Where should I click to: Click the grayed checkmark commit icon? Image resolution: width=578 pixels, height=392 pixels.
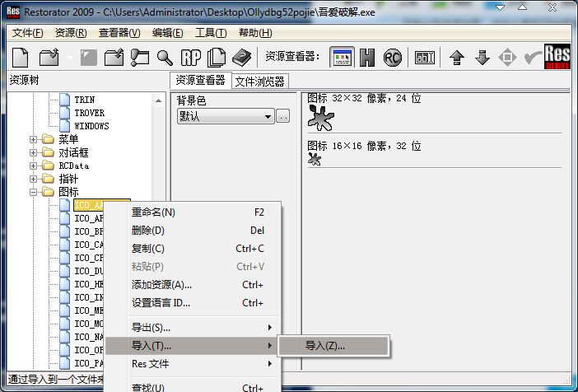[x=533, y=58]
